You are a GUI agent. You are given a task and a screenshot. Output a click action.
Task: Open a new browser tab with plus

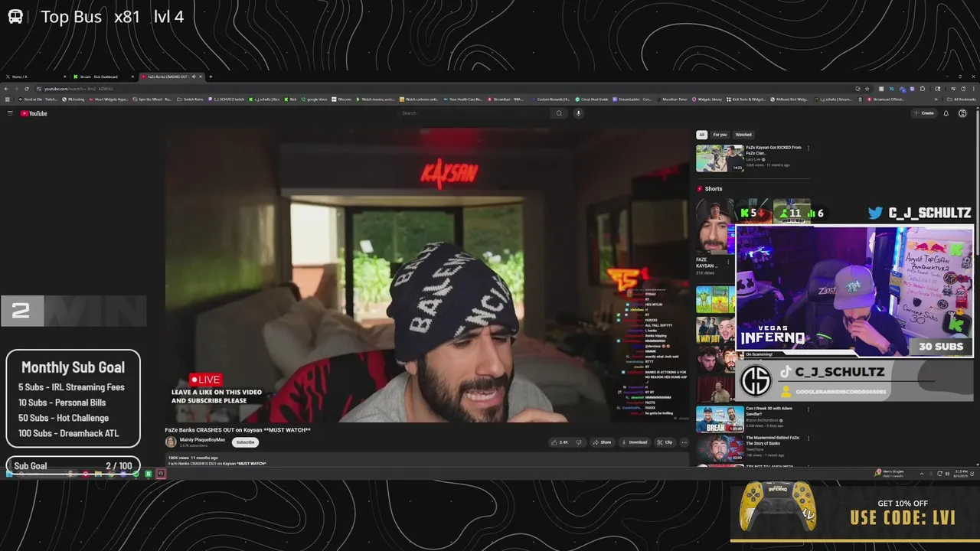click(x=211, y=77)
